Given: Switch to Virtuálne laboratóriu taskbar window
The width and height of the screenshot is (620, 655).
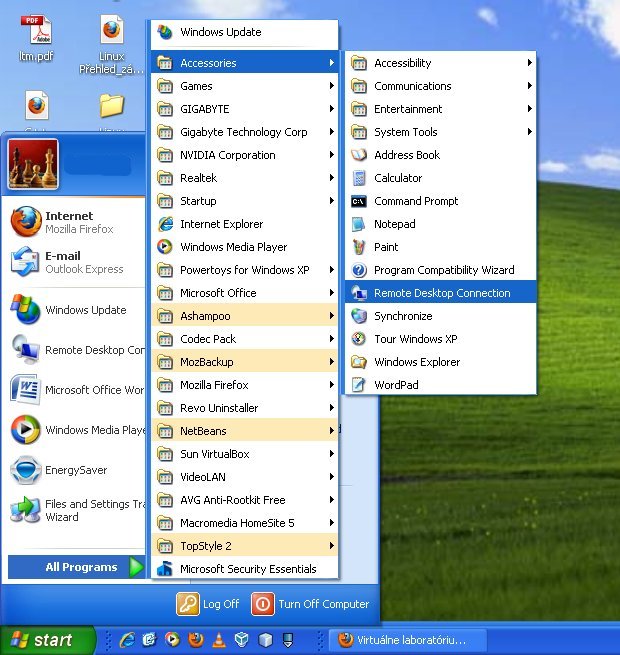Looking at the screenshot, I should coord(408,640).
